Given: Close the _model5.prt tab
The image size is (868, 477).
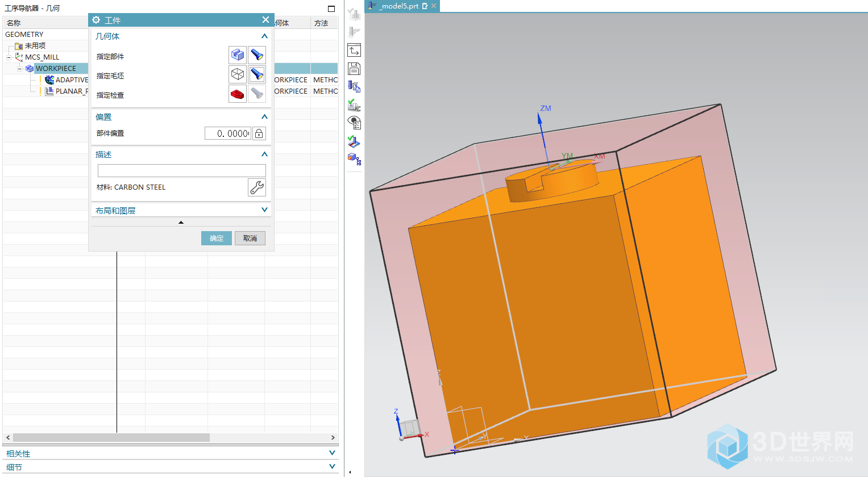Looking at the screenshot, I should click(434, 6).
